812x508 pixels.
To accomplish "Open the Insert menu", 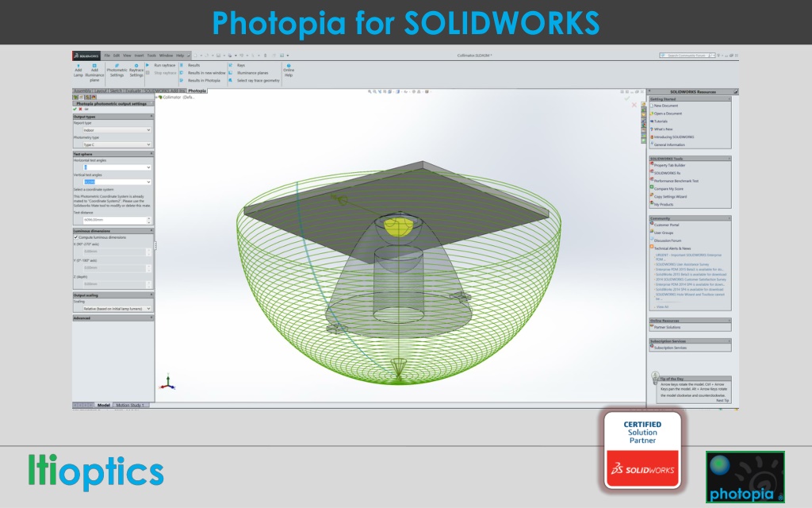I will pos(140,56).
